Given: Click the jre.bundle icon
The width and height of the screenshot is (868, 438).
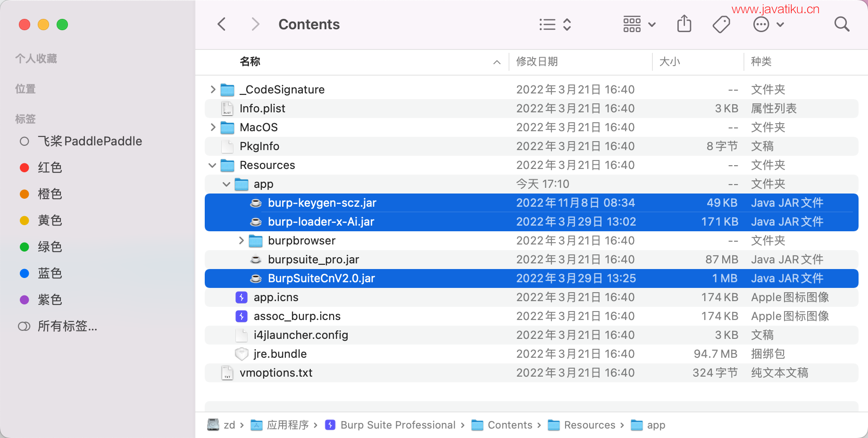Looking at the screenshot, I should coord(242,354).
